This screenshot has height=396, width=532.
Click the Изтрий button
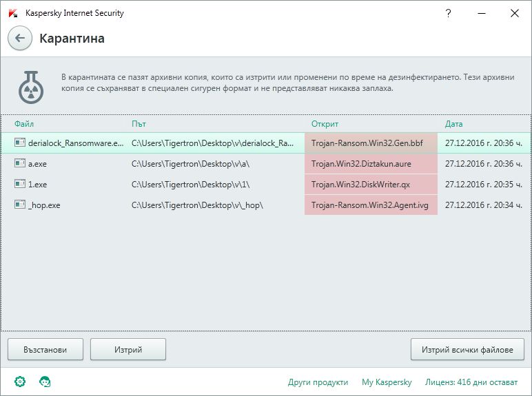pyautogui.click(x=128, y=349)
